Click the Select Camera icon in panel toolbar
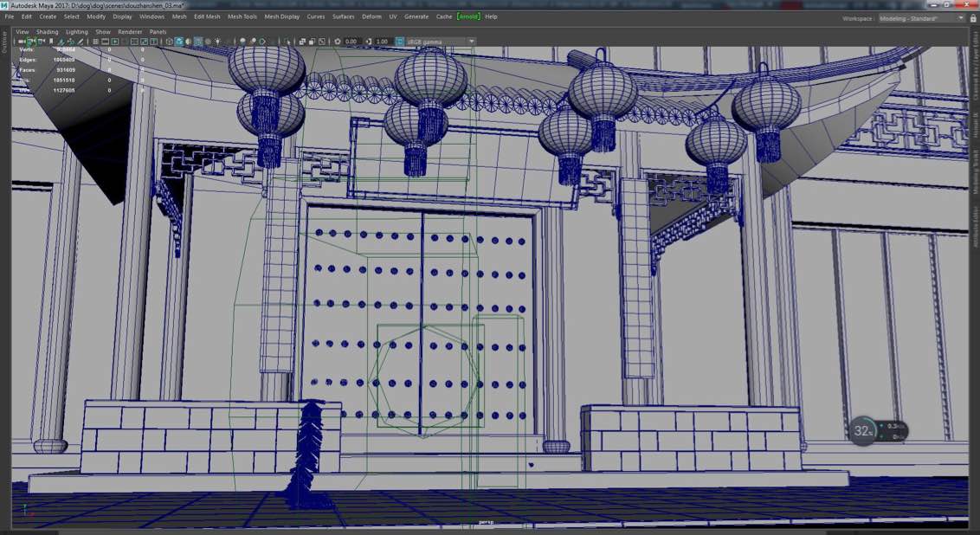The width and height of the screenshot is (980, 535). pyautogui.click(x=22, y=42)
